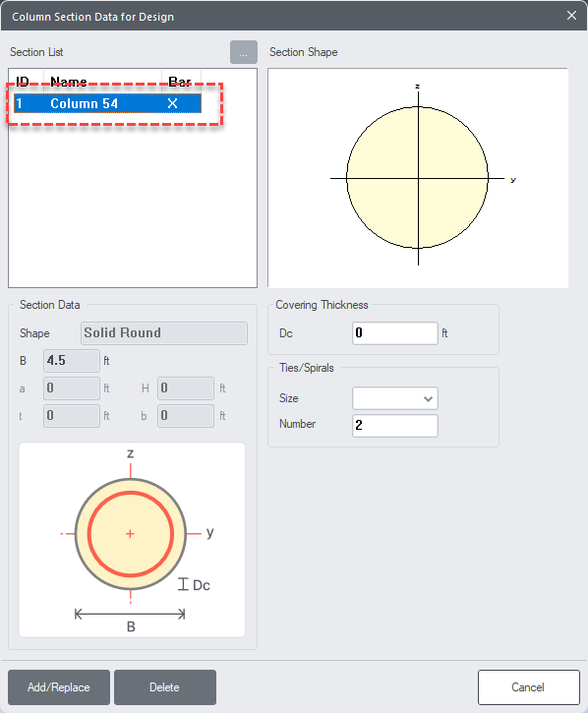Click the H dimension field

point(186,388)
